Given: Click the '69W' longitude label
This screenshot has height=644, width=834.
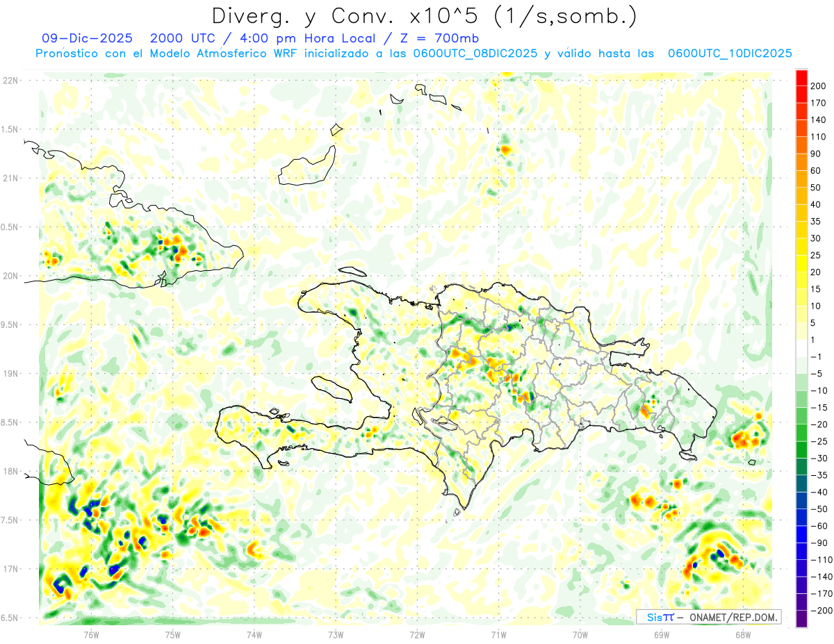Looking at the screenshot, I should 661,634.
